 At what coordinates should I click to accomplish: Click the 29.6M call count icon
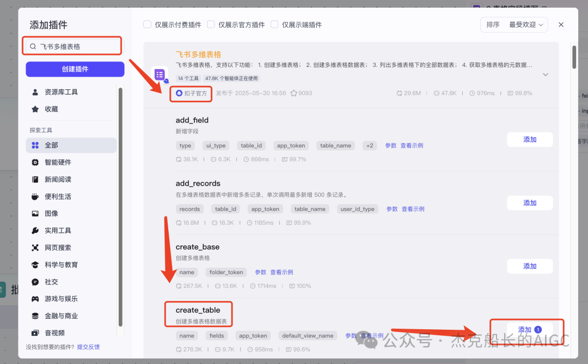point(400,94)
